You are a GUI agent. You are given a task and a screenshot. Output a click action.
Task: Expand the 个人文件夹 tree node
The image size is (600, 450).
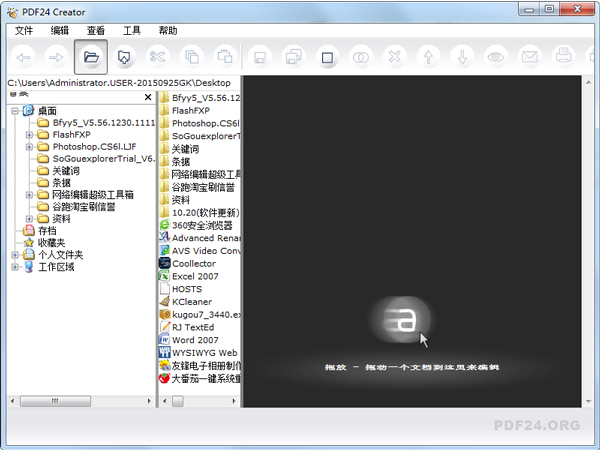15,255
